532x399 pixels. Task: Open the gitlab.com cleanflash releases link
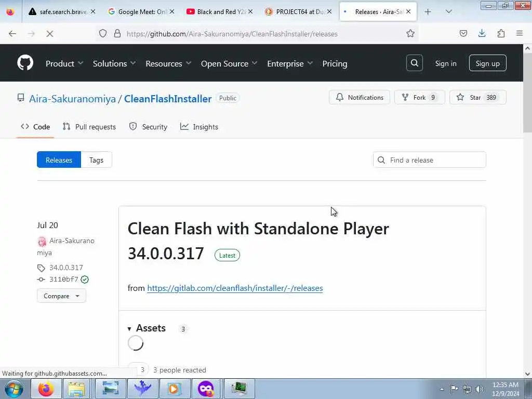point(235,288)
